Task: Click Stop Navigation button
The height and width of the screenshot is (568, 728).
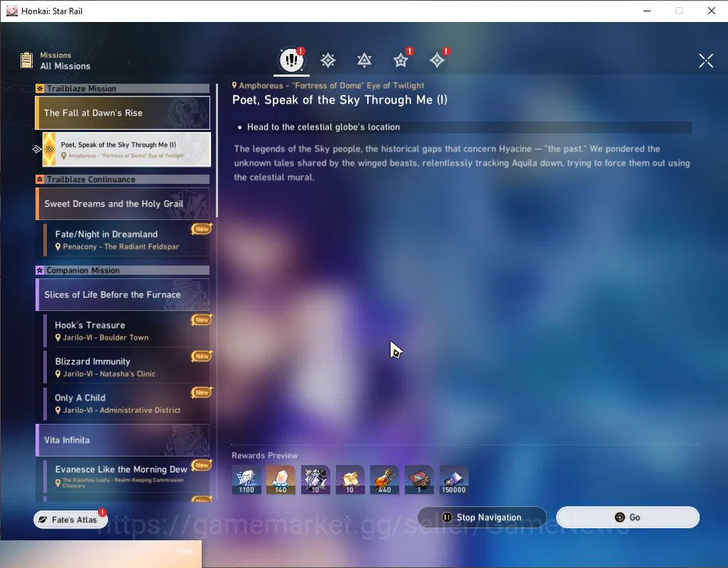Action: [x=482, y=517]
